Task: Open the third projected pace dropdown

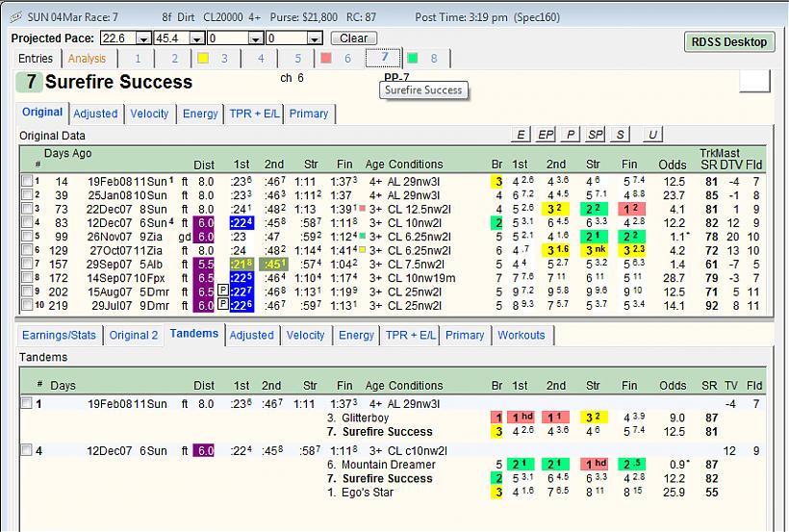Action: (x=256, y=38)
